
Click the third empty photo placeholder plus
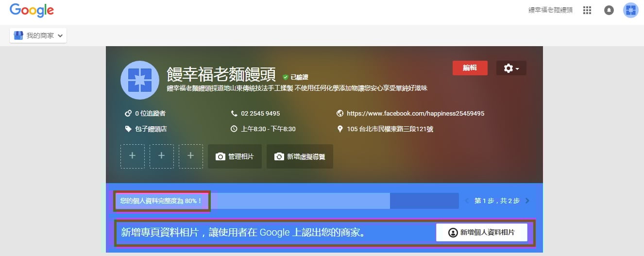tap(191, 156)
